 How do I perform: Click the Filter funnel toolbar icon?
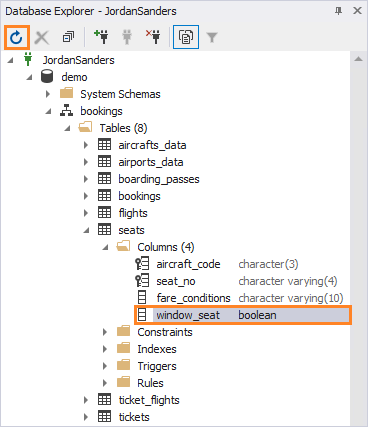click(212, 37)
